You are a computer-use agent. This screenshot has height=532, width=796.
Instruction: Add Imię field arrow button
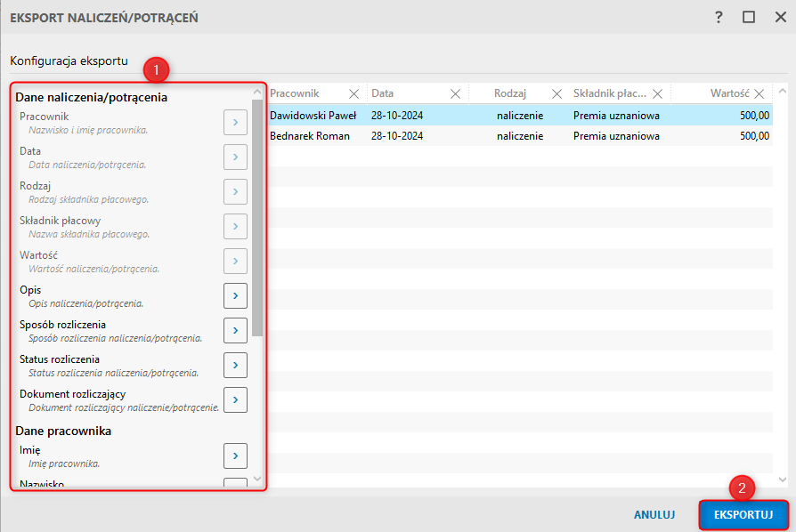(x=235, y=455)
